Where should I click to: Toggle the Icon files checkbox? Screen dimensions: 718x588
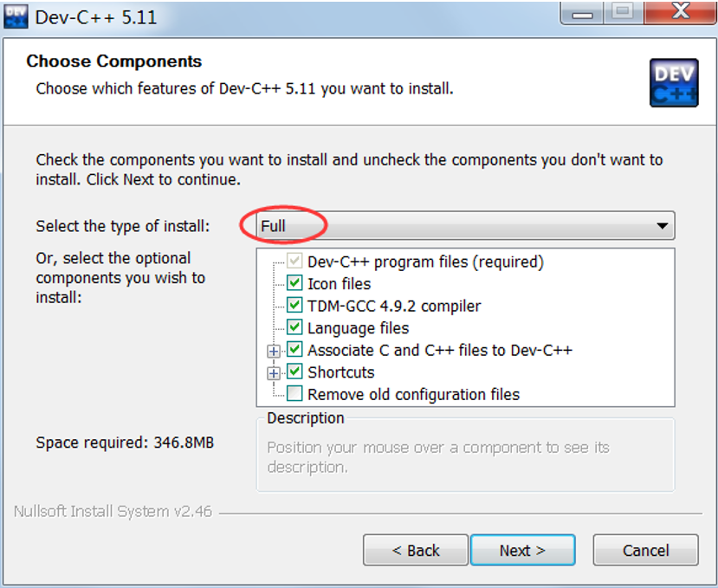[295, 283]
